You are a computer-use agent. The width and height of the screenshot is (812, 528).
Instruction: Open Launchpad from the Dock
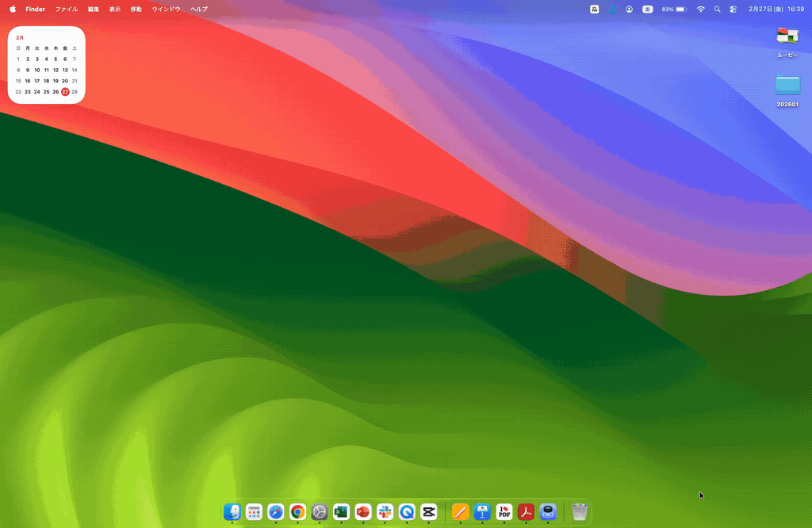254,512
